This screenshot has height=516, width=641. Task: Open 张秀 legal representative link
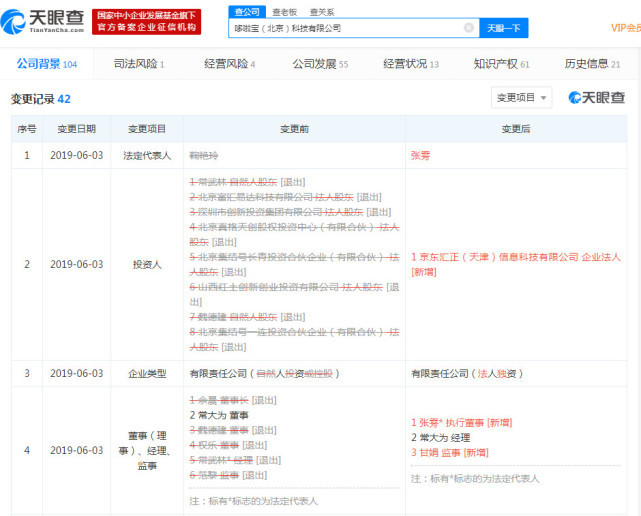click(420, 156)
